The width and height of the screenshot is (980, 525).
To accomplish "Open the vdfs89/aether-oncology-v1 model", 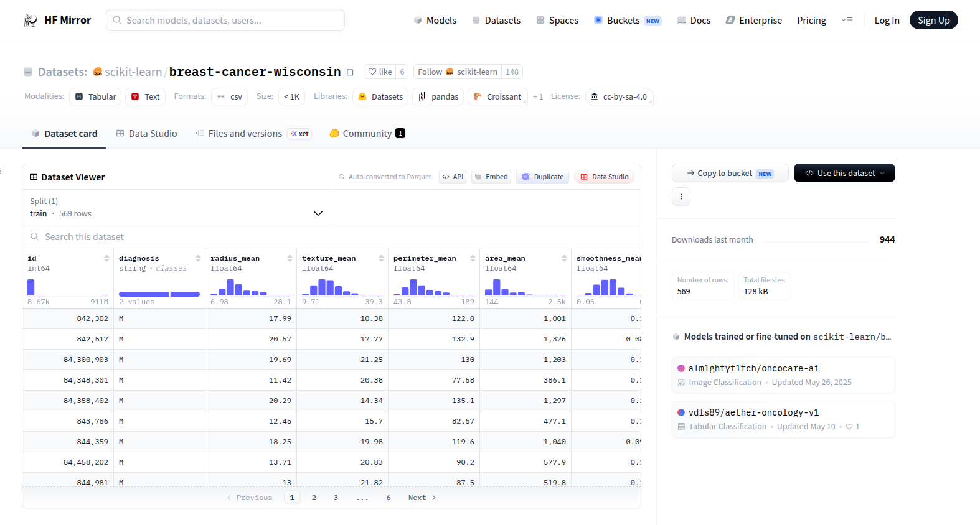I will [x=783, y=419].
